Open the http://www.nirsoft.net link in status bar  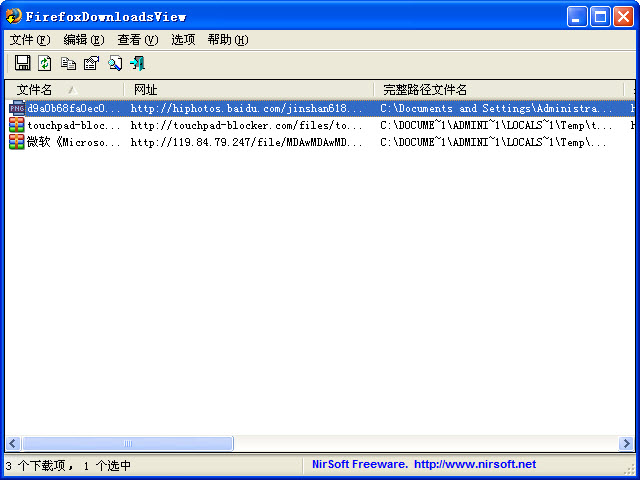point(475,464)
